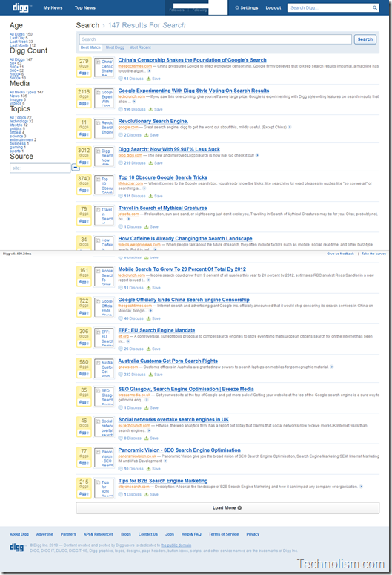Switch to the Most Recent tab
The width and height of the screenshot is (392, 575).
(x=140, y=47)
